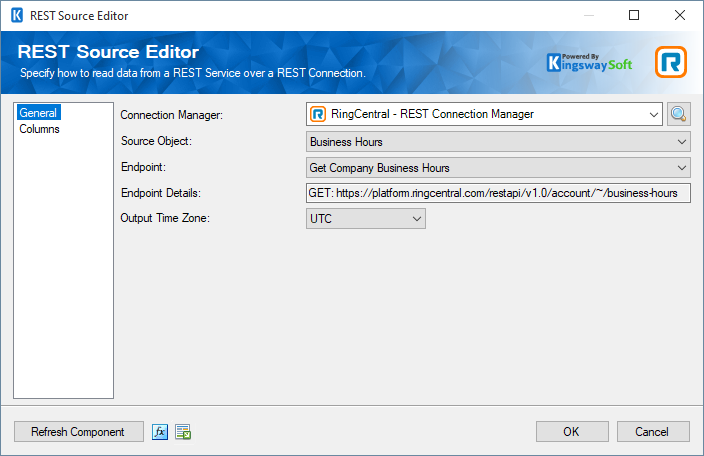
Task: Click the Endpoint Details URL field
Action: coord(498,193)
